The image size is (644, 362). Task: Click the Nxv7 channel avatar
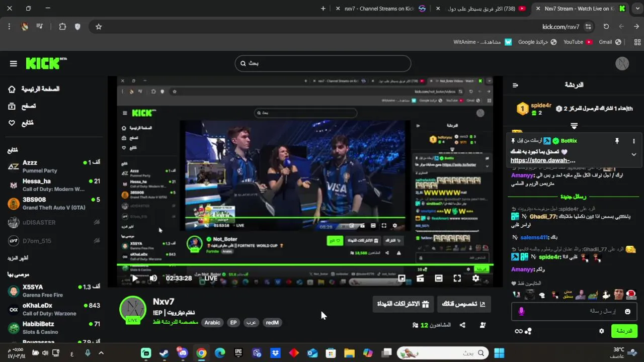pyautogui.click(x=133, y=308)
